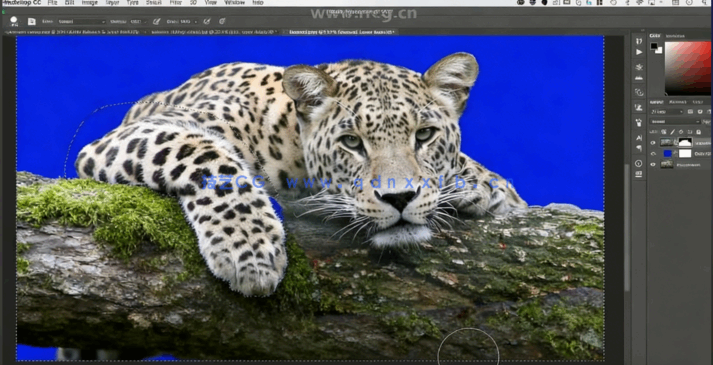Open the Filter menu
The width and height of the screenshot is (713, 365).
176,2
